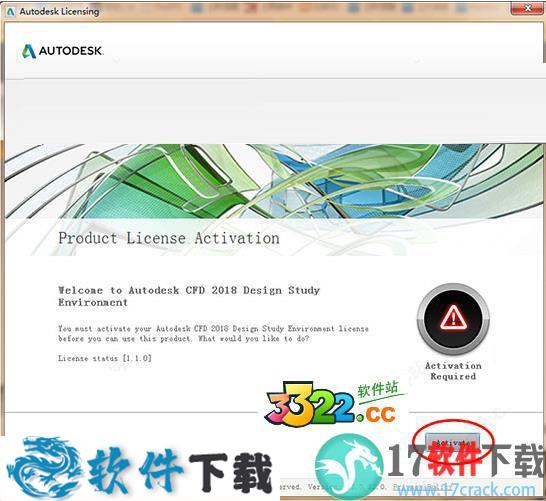The width and height of the screenshot is (546, 501).
Task: Click the Autodesk Licensing window title text
Action: [x=59, y=11]
